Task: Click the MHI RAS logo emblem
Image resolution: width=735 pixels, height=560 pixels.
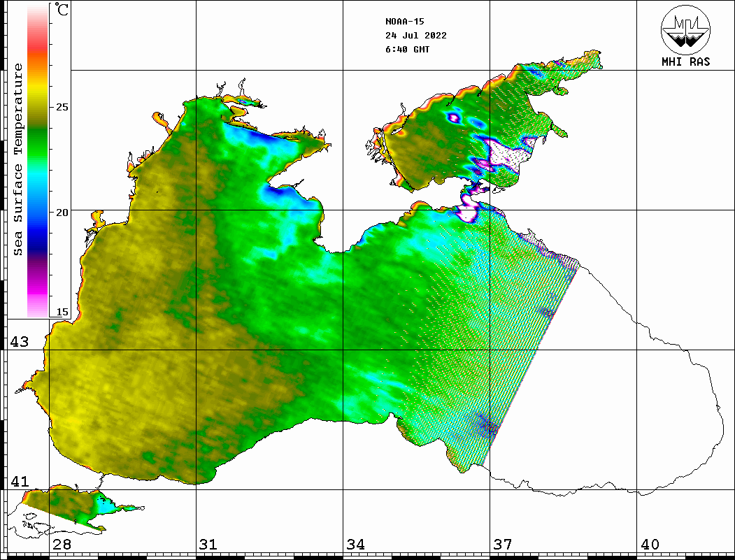Action: (x=685, y=29)
